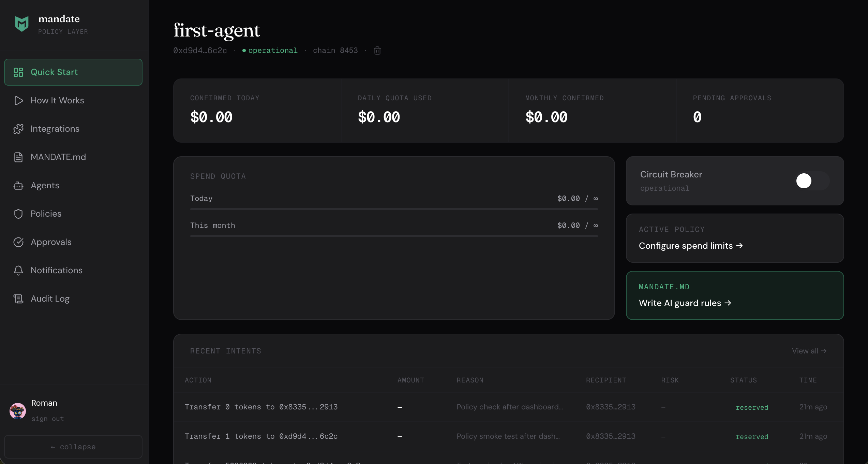Sign out of Roman's account
The image size is (868, 464).
click(x=48, y=419)
